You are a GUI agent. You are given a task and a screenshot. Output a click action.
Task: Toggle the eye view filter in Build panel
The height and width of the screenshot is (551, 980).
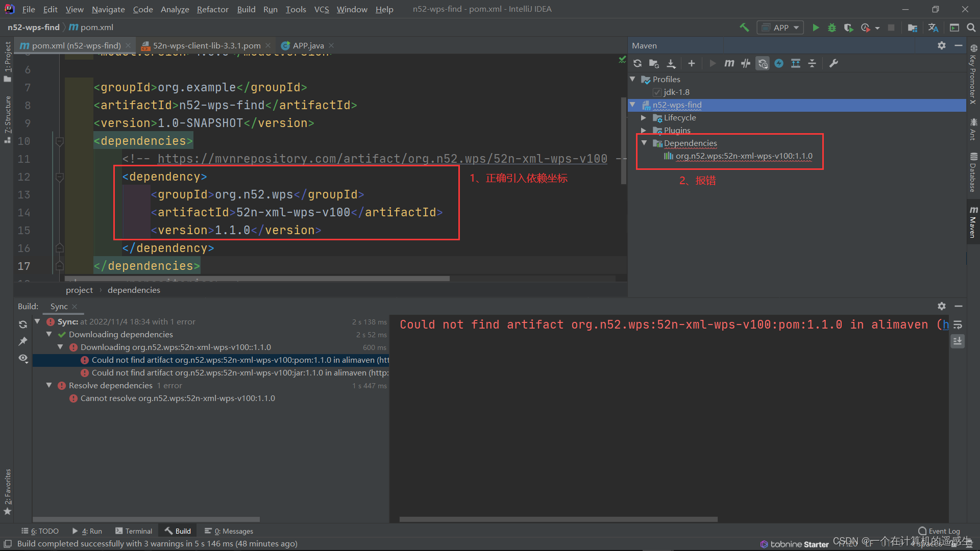point(23,358)
